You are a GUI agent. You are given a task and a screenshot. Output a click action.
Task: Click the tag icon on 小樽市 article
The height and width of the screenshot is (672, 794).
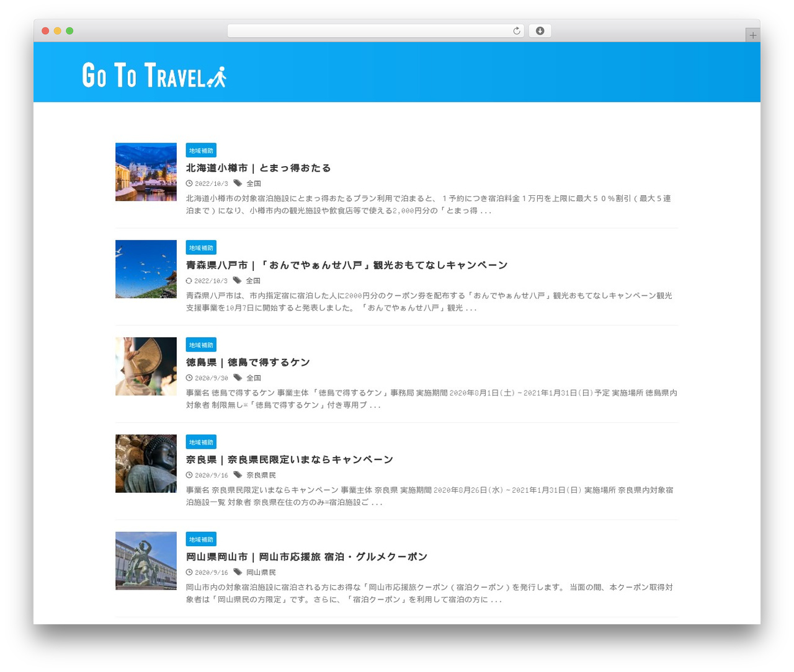pyautogui.click(x=238, y=183)
